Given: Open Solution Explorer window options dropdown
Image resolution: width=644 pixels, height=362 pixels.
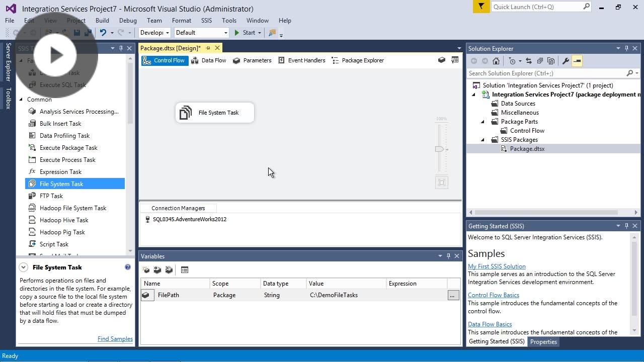Looking at the screenshot, I should pos(618,48).
